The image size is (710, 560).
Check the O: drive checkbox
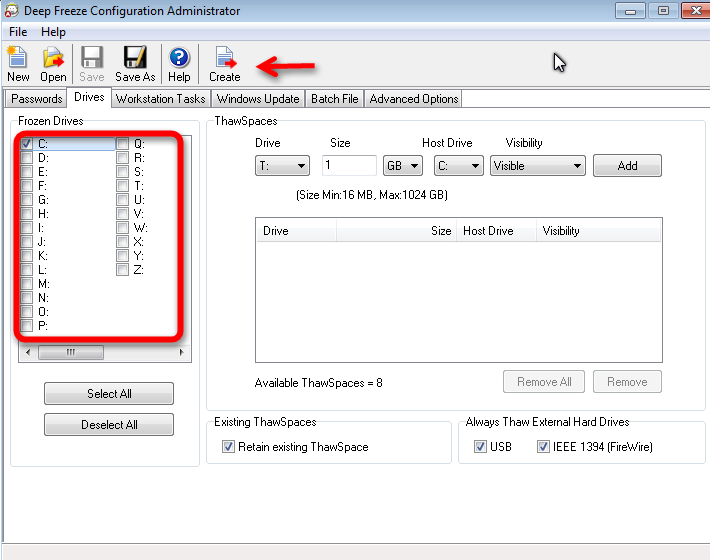(x=27, y=312)
